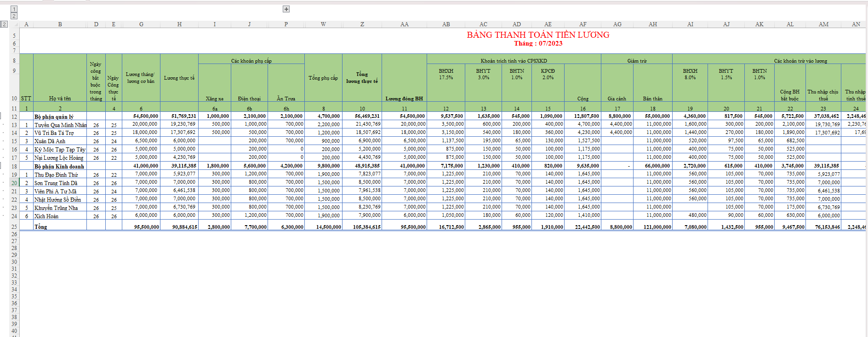868x337 pixels.
Task: Select column header AA
Action: pyautogui.click(x=405, y=24)
